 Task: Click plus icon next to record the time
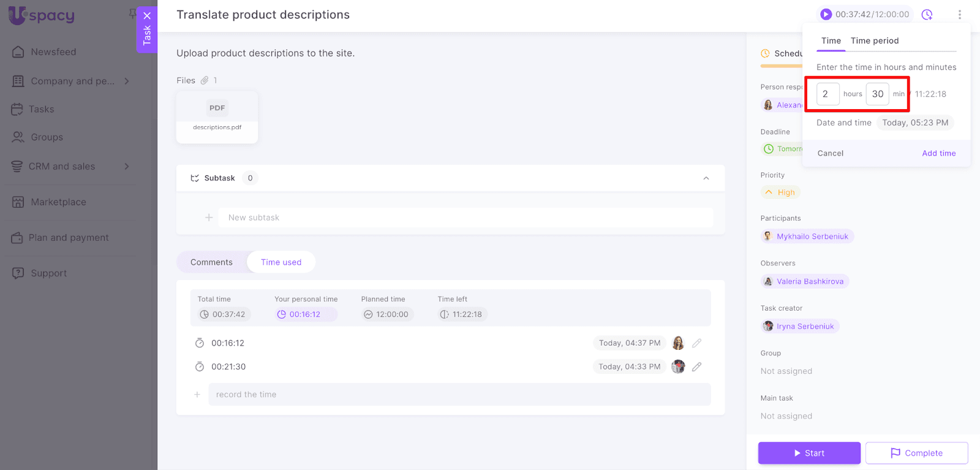pyautogui.click(x=197, y=395)
